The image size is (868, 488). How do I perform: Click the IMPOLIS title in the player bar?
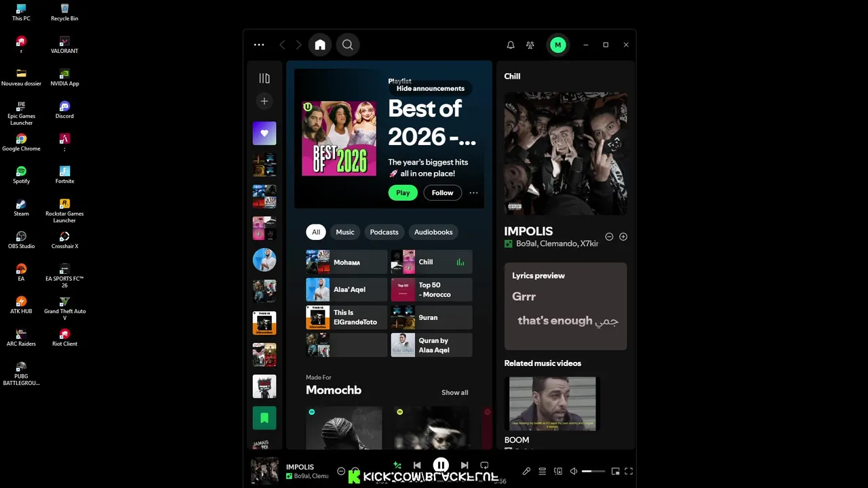[x=300, y=467]
